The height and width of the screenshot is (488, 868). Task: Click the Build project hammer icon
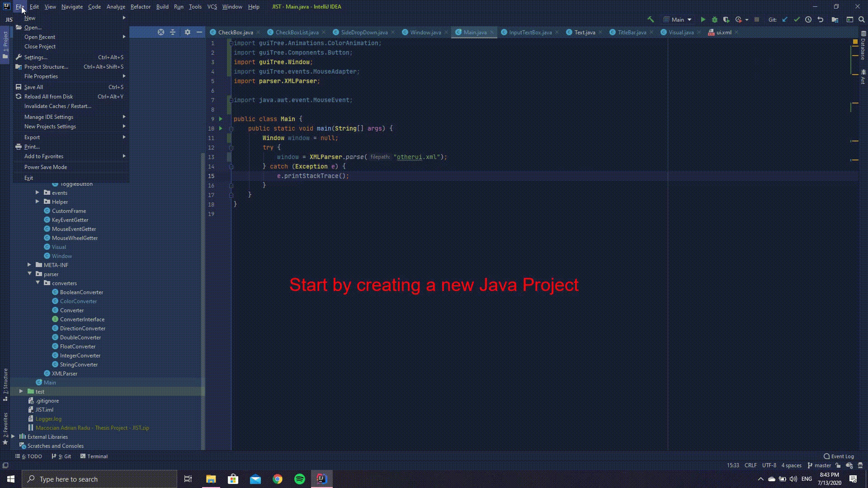651,19
